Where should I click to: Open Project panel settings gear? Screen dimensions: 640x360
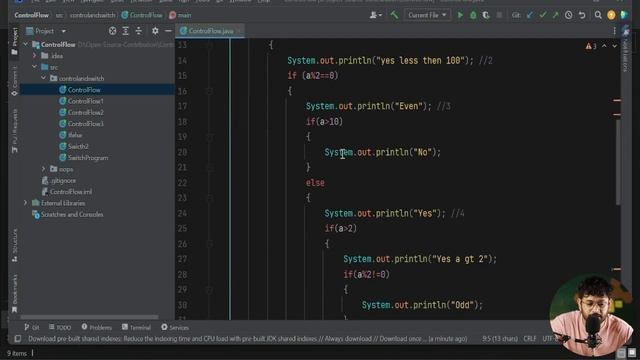[155, 31]
